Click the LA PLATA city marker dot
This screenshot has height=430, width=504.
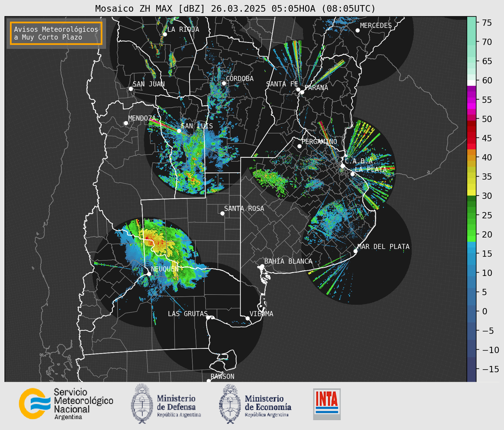(x=353, y=174)
